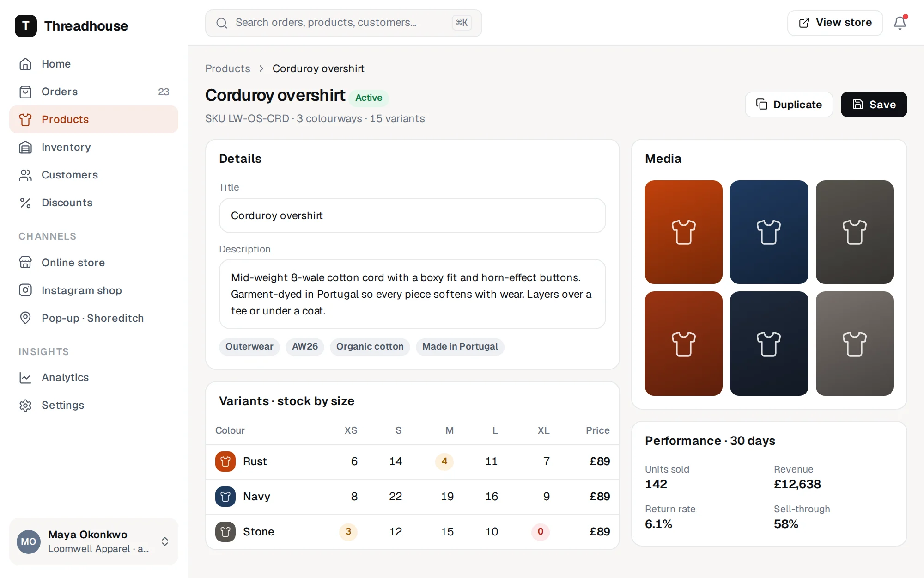
Task: Click the Stone colour shirt icon
Action: pyautogui.click(x=225, y=532)
